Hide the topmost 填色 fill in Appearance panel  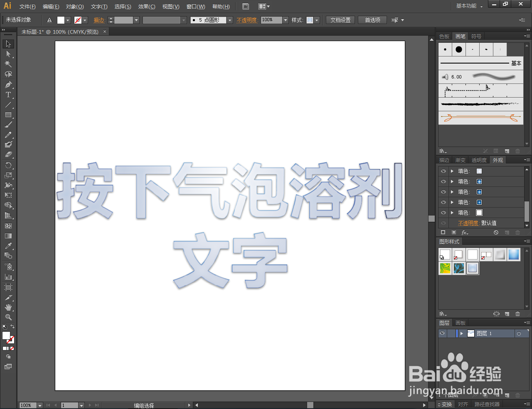click(x=442, y=171)
